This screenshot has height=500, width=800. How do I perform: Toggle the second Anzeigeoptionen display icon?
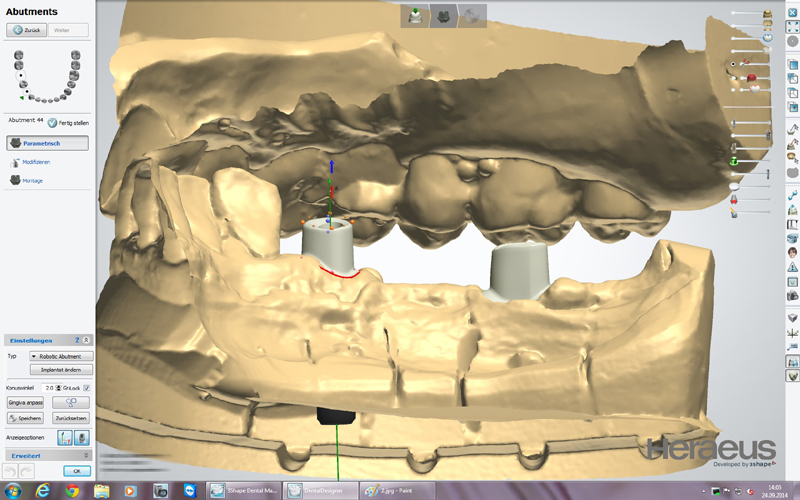point(81,437)
